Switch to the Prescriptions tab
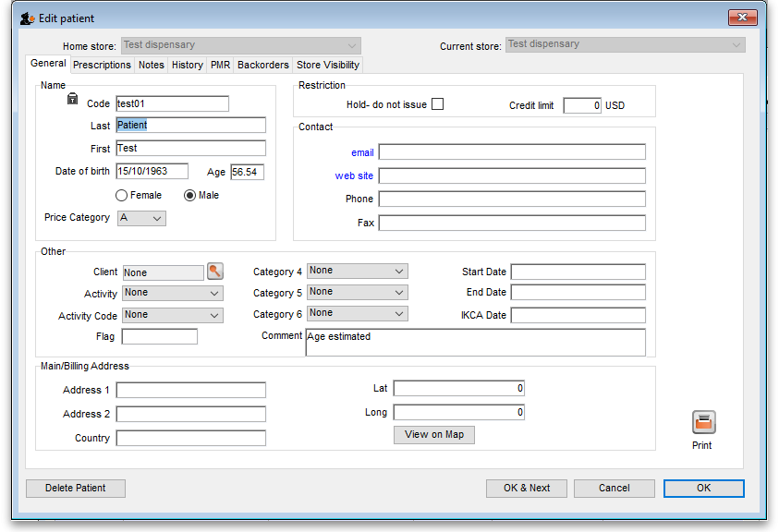 [x=102, y=65]
